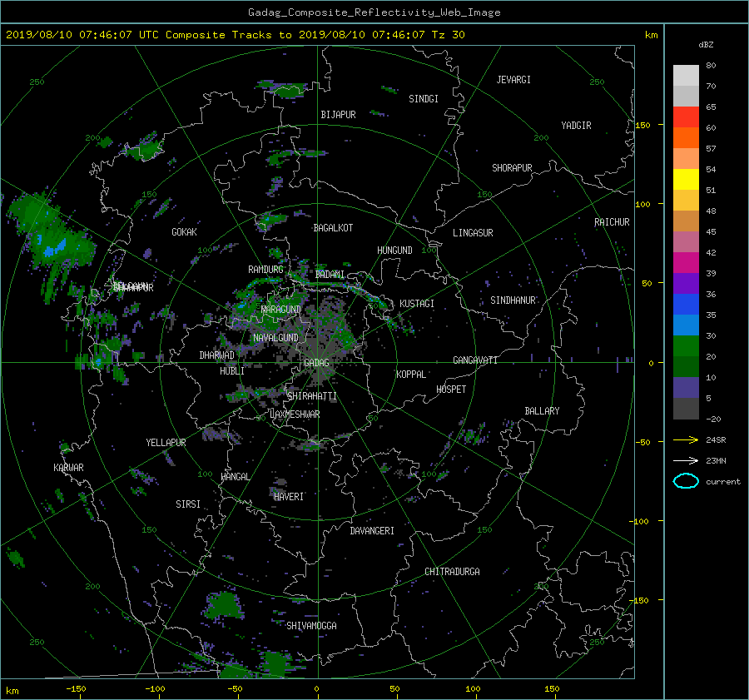Click the YELLAPUR city label
This screenshot has height=700, width=749.
(x=166, y=443)
